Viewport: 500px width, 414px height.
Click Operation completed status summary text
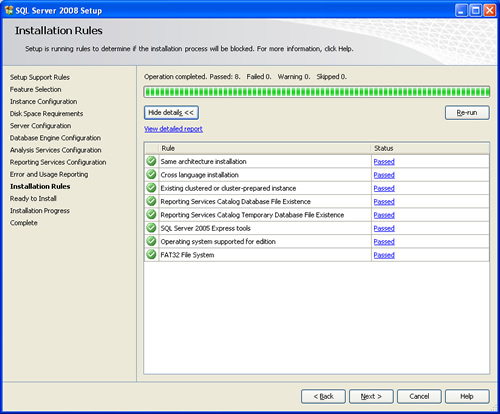coord(245,77)
